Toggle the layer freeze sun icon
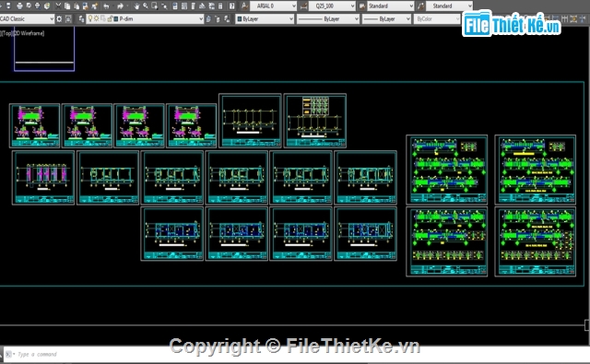Viewport: 590px width, 364px height. pos(96,18)
